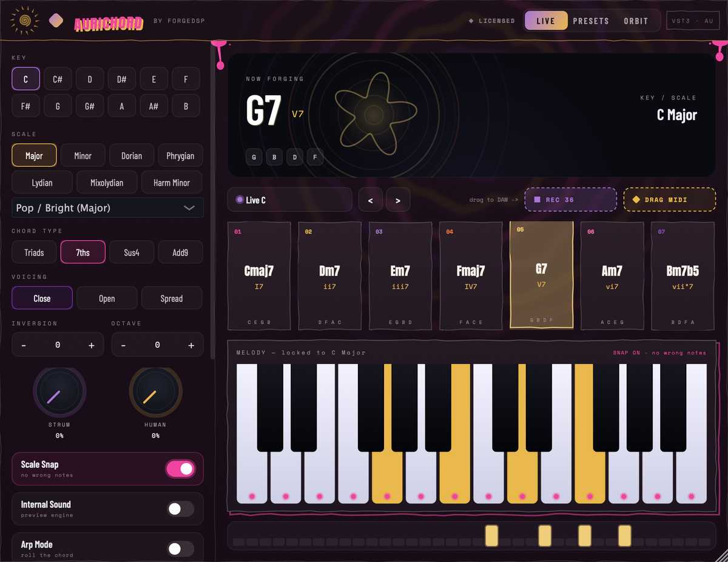Click the AURICHORD title logo
Screen dimensions: 728x562
(x=109, y=24)
